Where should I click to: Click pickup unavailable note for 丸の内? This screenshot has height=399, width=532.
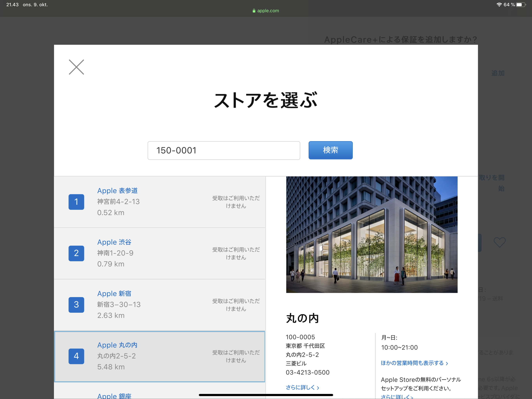[236, 356]
